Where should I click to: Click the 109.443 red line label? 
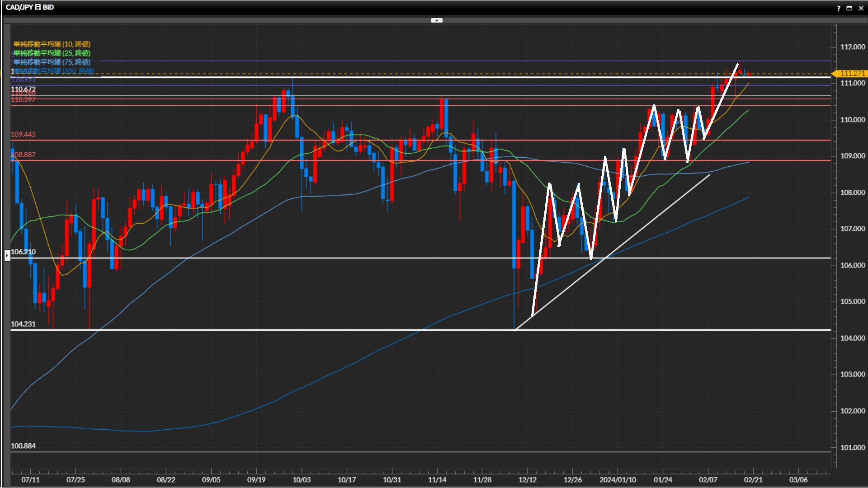[23, 134]
